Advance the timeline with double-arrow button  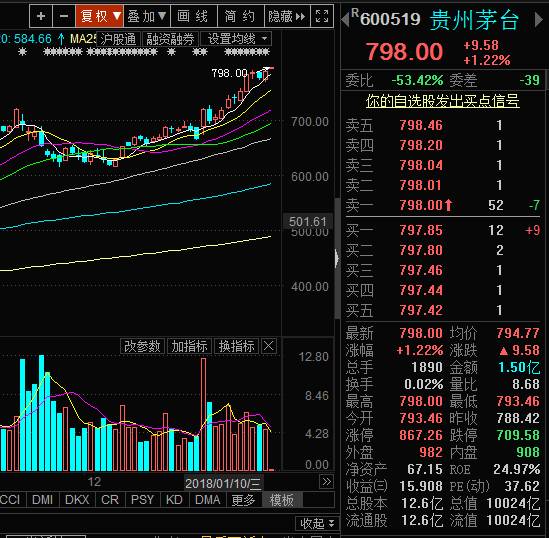pos(326,482)
